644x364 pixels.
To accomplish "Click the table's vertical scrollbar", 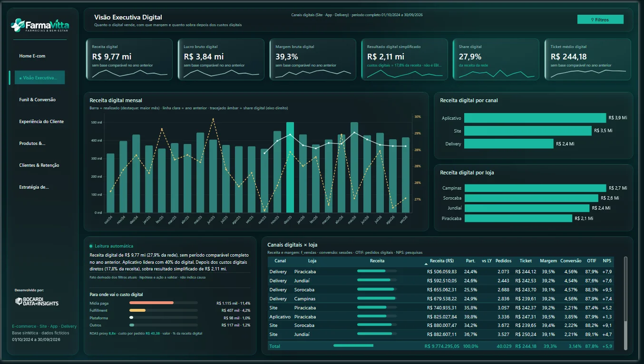I will click(625, 304).
